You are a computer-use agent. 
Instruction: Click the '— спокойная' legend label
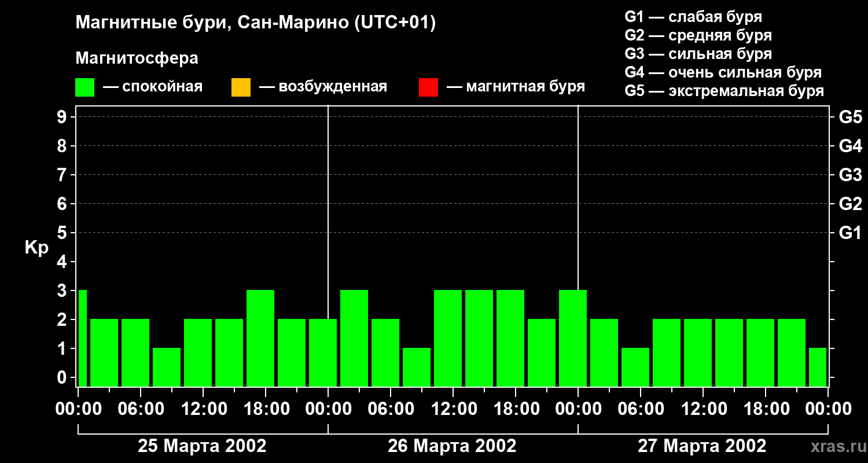coord(153,87)
